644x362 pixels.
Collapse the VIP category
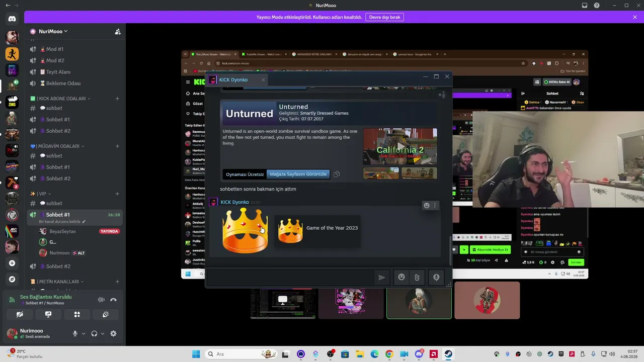coord(41,194)
